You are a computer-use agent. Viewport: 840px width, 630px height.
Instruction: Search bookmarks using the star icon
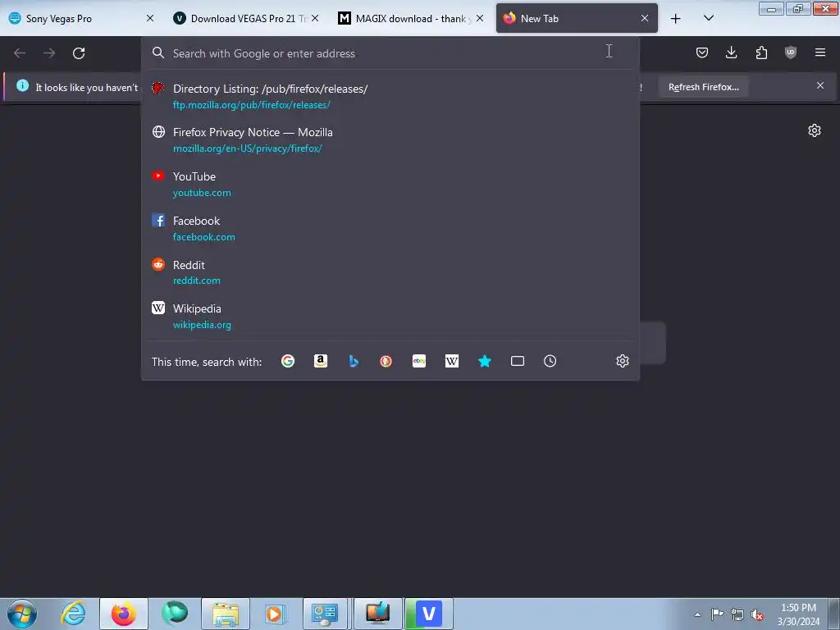[x=485, y=361]
